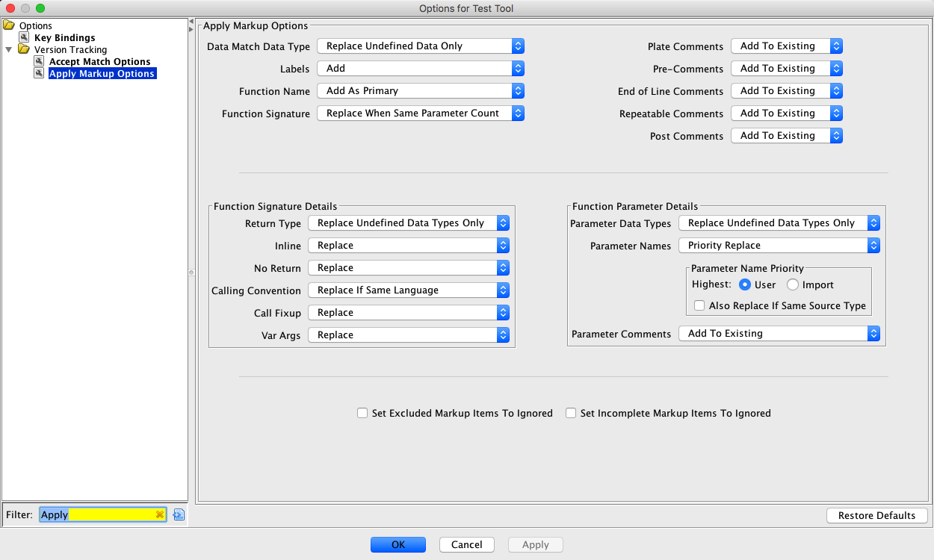Enable Also Replace If Same Source Type
Viewport: 934px width, 560px height.
[x=699, y=305]
